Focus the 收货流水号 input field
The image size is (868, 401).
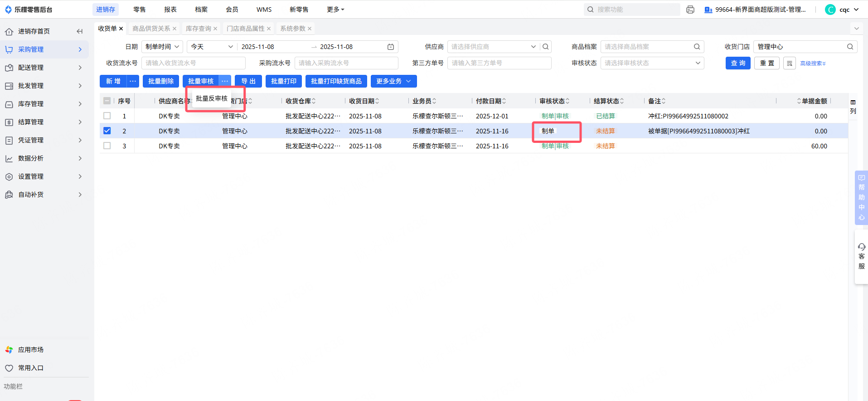(194, 63)
